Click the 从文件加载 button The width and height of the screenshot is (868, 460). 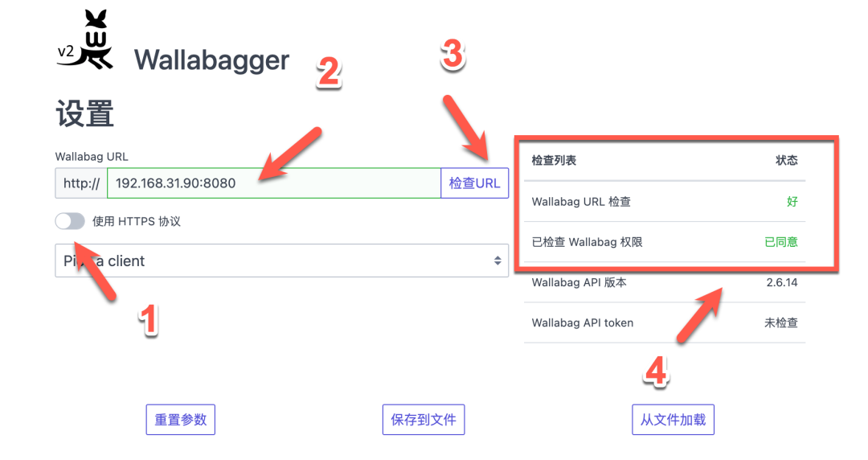pos(674,420)
